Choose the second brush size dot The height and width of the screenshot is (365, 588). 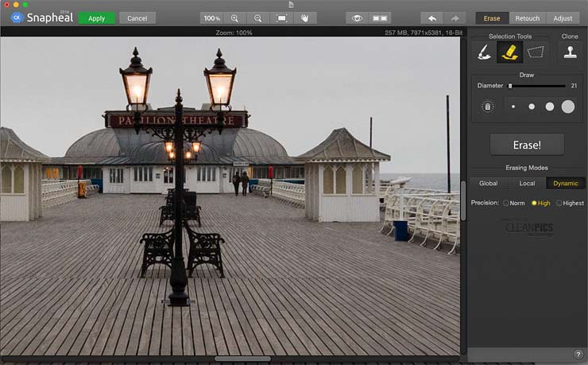532,107
